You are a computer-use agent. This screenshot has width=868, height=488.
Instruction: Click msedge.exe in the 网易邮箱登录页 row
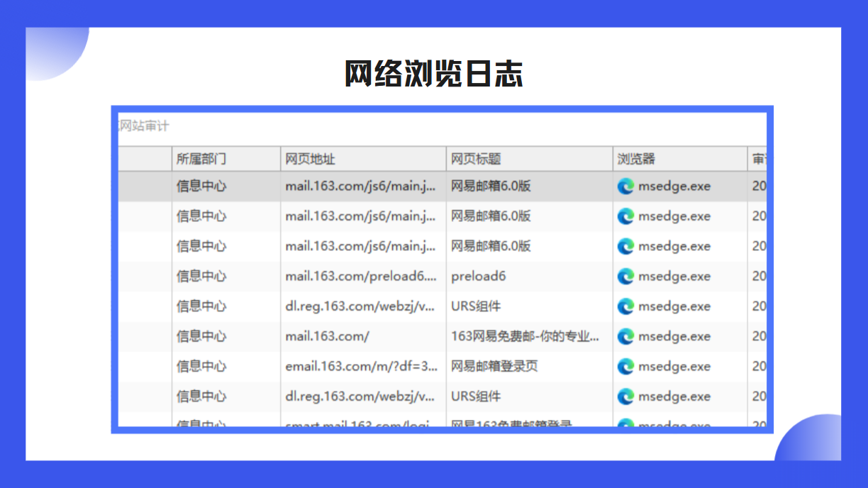[x=674, y=367]
